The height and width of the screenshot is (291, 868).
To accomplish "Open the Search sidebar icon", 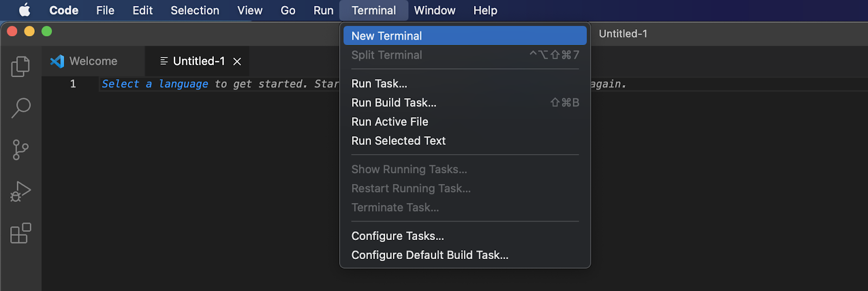I will tap(21, 107).
